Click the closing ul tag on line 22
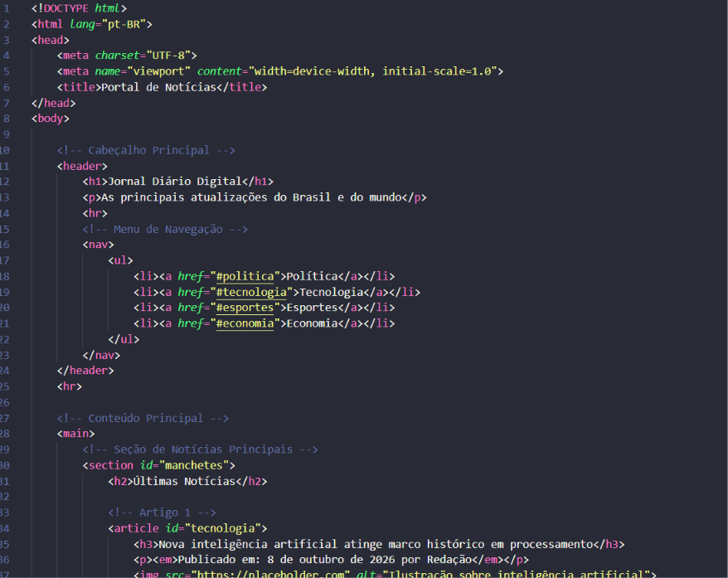This screenshot has width=728, height=578. click(x=124, y=339)
